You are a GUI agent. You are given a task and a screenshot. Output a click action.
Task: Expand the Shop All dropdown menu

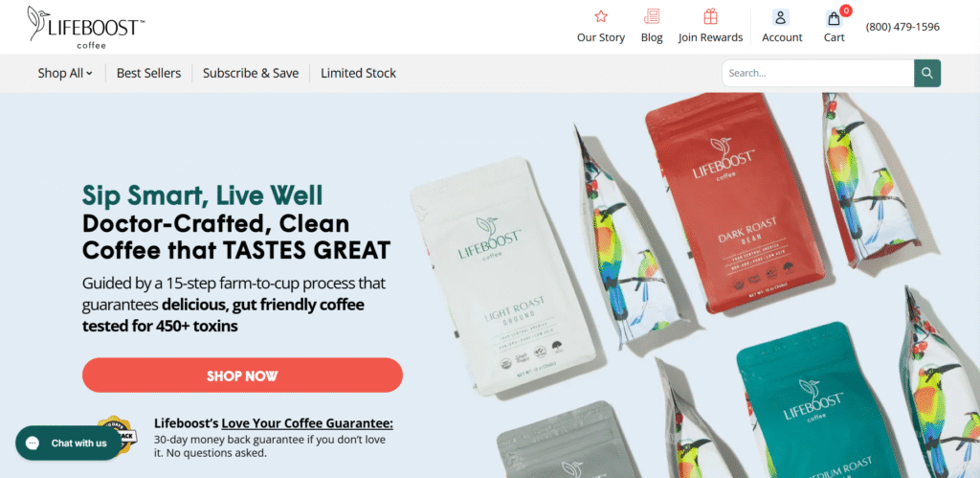pos(65,73)
